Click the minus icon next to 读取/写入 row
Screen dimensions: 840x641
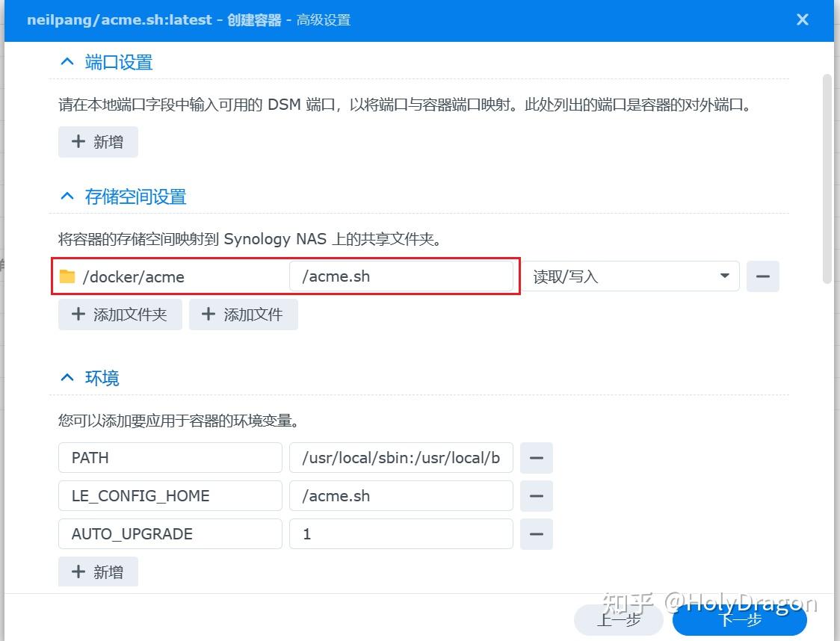pyautogui.click(x=762, y=276)
